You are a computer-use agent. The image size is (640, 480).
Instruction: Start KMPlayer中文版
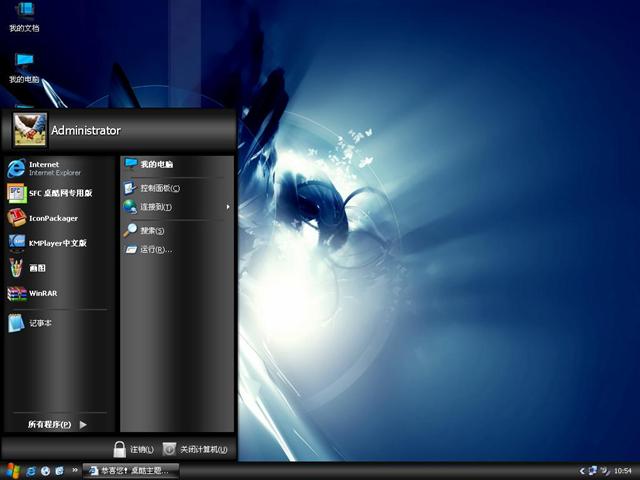pyautogui.click(x=56, y=243)
